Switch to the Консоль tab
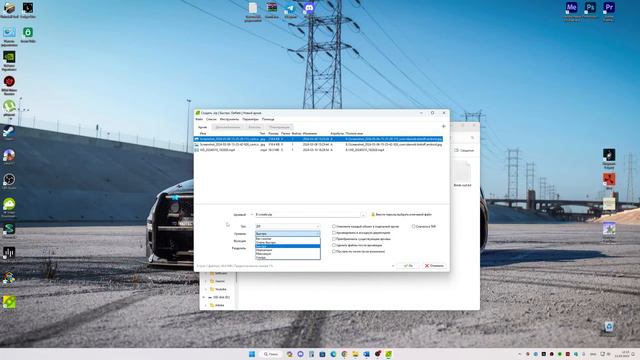Image resolution: width=640 pixels, height=360 pixels. coord(254,127)
